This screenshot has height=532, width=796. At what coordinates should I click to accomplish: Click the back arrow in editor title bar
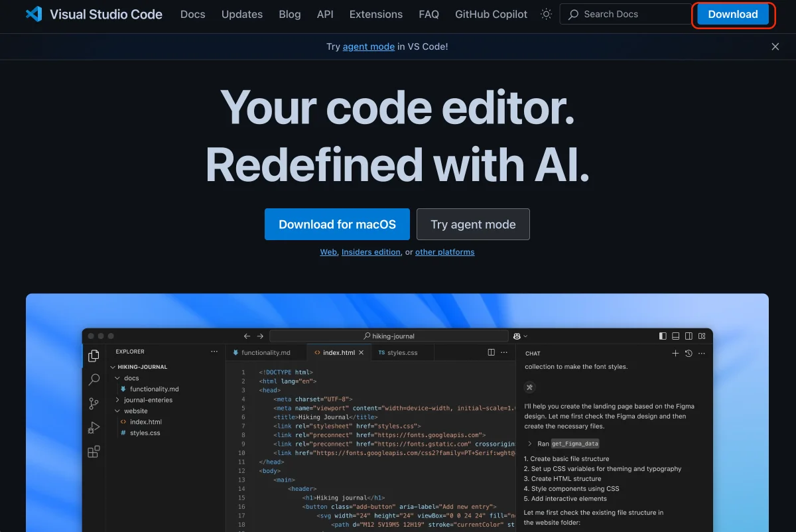point(247,336)
